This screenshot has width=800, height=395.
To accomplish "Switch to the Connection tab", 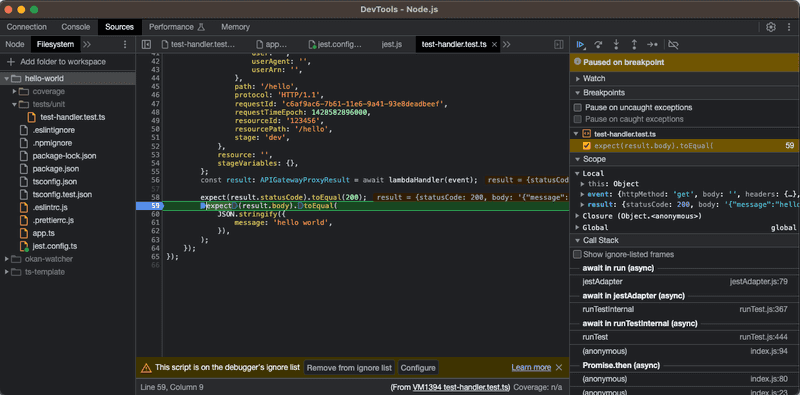I will click(x=27, y=27).
